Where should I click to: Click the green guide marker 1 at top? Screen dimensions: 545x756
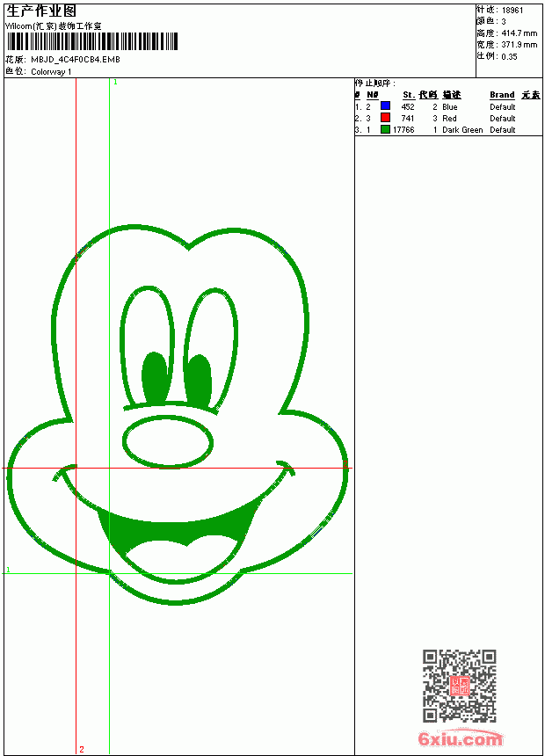[x=115, y=83]
